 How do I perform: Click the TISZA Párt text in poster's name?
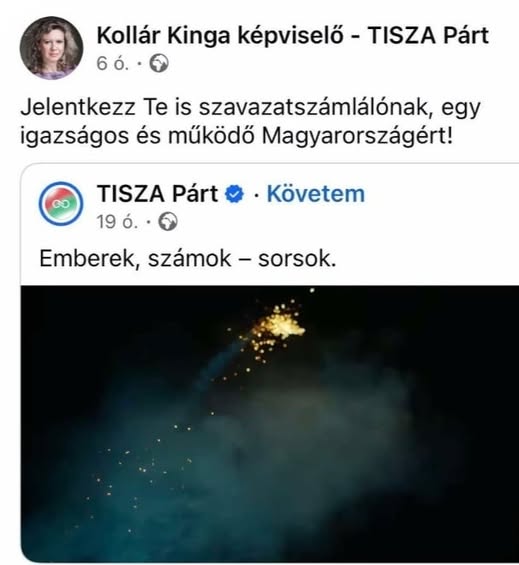pos(428,35)
